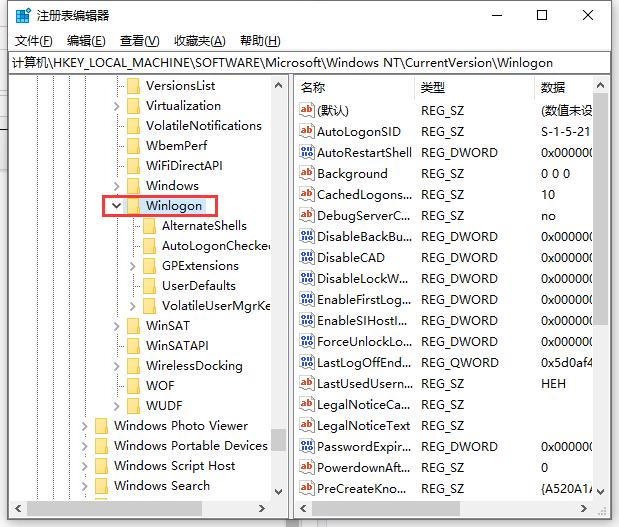Select the Background string value icon

tap(307, 173)
